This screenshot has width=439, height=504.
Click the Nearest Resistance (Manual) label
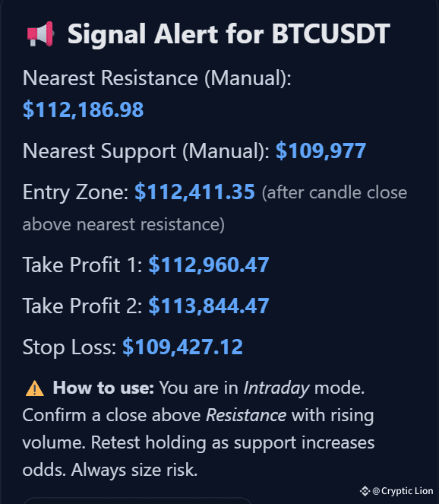(156, 78)
